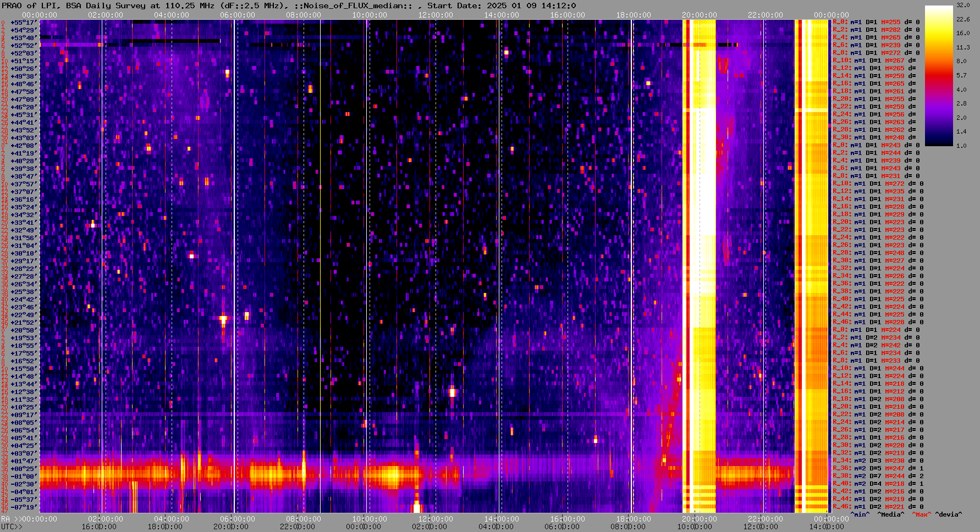Click the declination label +25°38'
The width and height of the screenshot is (980, 532).
(24, 292)
